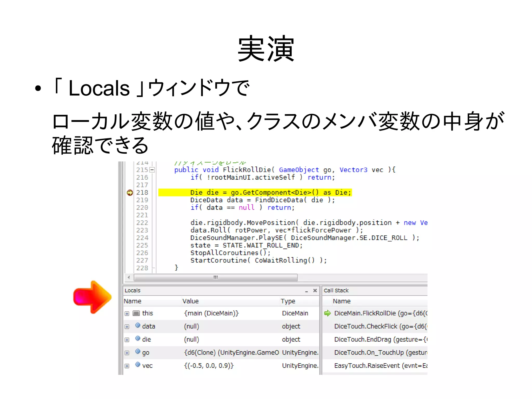The width and height of the screenshot is (532, 399).
Task: Close the Locals panel
Action: pyautogui.click(x=315, y=290)
